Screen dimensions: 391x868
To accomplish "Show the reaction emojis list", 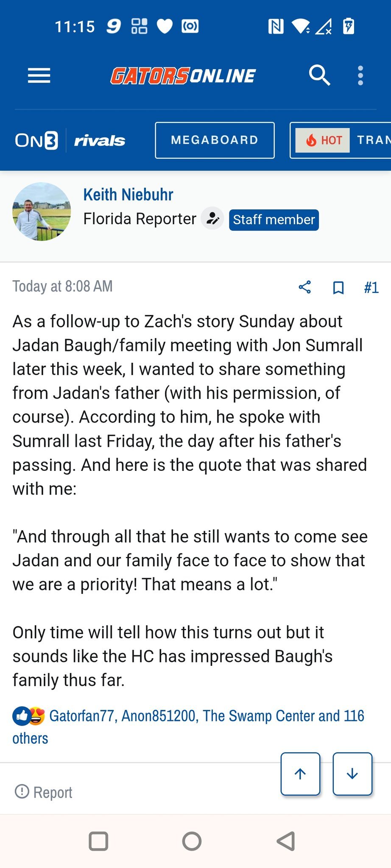I will [29, 716].
